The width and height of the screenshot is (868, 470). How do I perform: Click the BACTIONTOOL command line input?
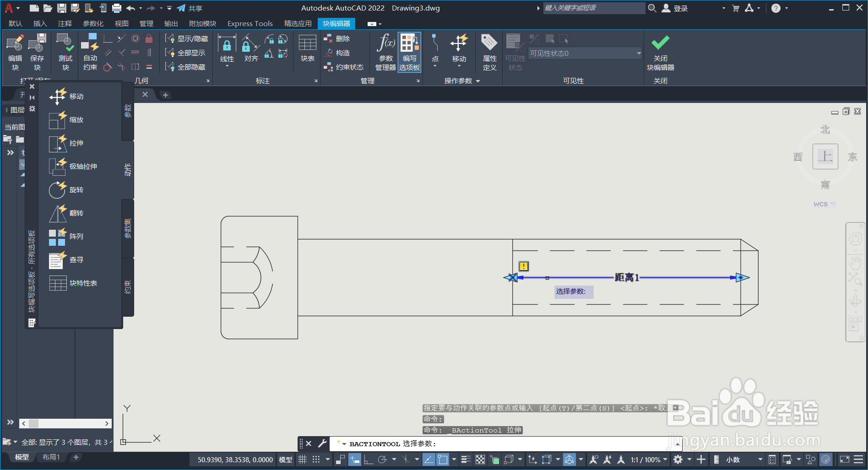(506, 443)
